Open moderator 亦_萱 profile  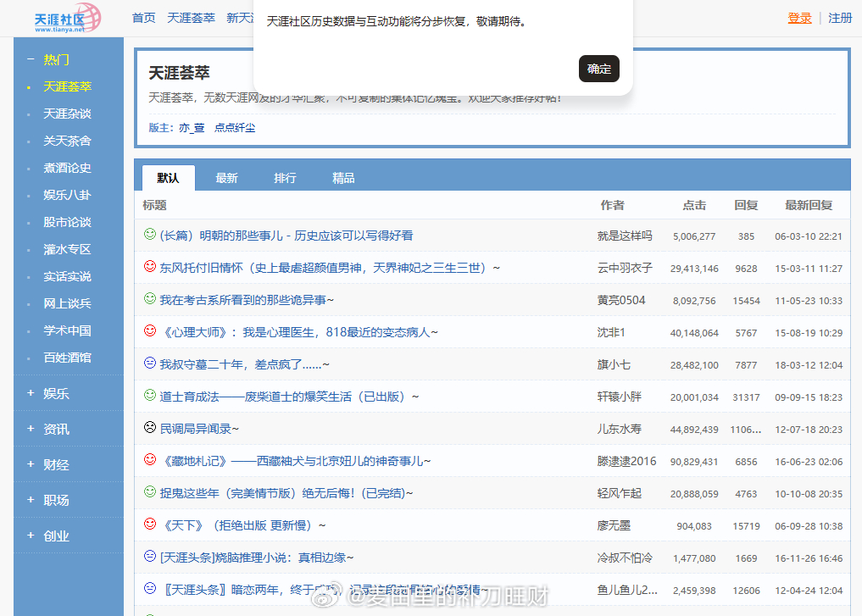[x=192, y=128]
